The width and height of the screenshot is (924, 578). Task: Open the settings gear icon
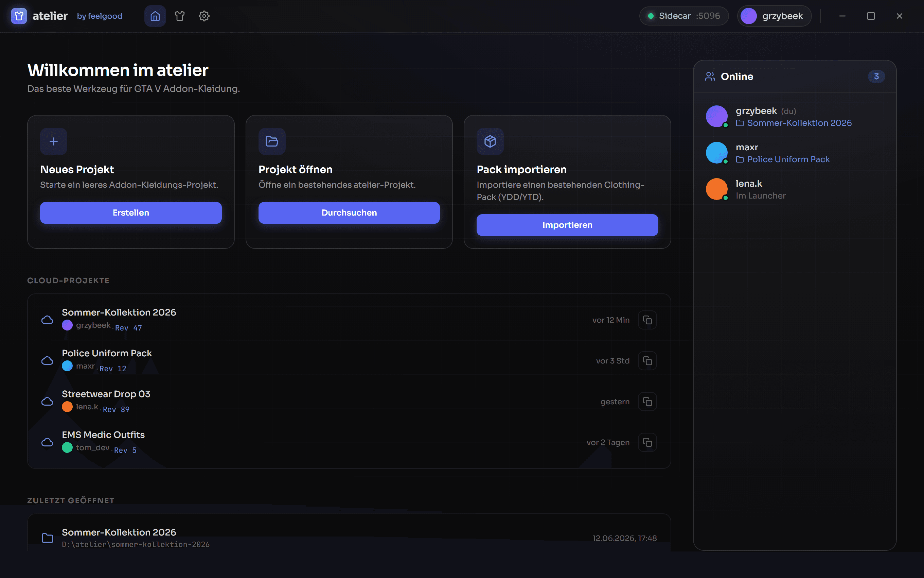pos(204,16)
